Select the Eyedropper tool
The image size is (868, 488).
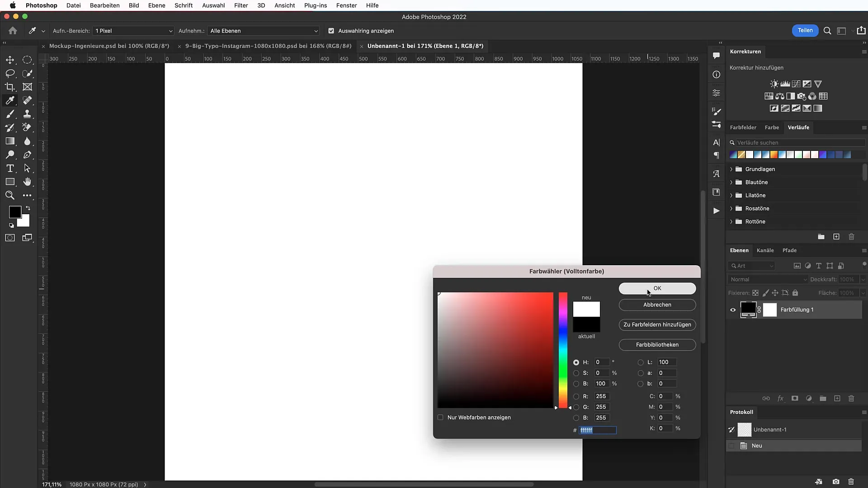10,100
